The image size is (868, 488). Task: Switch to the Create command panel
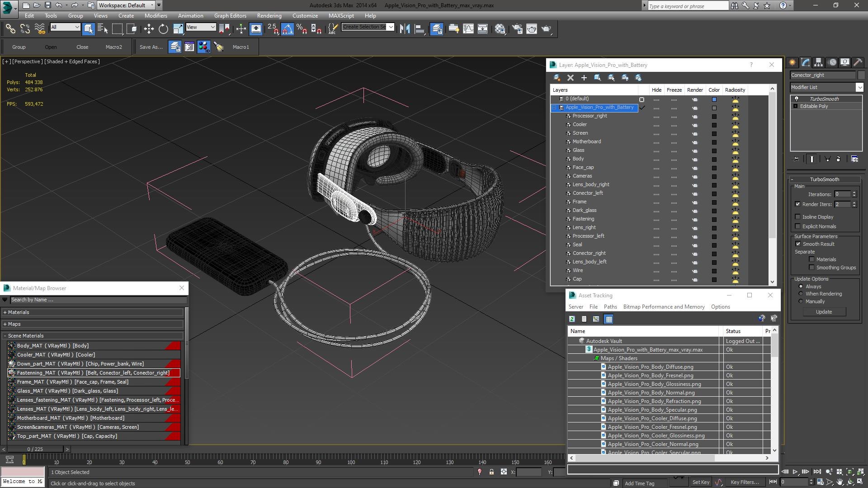pos(793,62)
